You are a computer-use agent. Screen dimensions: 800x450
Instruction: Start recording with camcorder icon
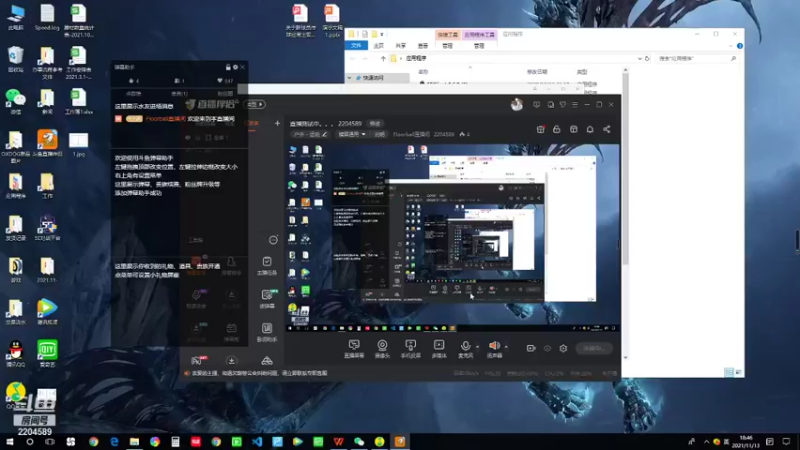pyautogui.click(x=531, y=348)
